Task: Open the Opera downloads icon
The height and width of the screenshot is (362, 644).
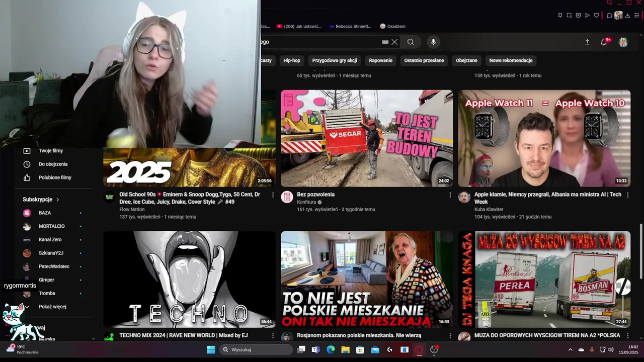Action: coord(627,15)
